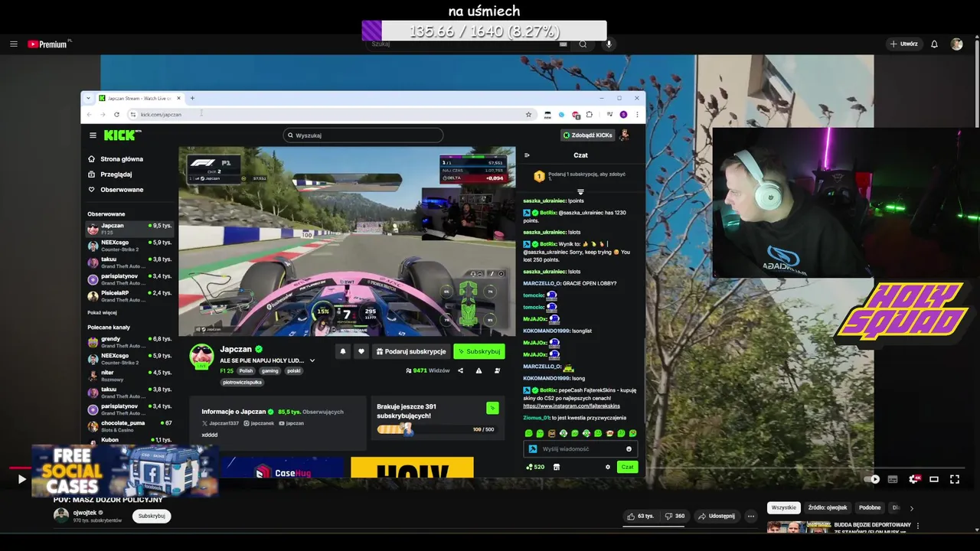Viewport: 980px width, 551px height.
Task: Open YouTube player settings gear
Action: click(x=913, y=479)
